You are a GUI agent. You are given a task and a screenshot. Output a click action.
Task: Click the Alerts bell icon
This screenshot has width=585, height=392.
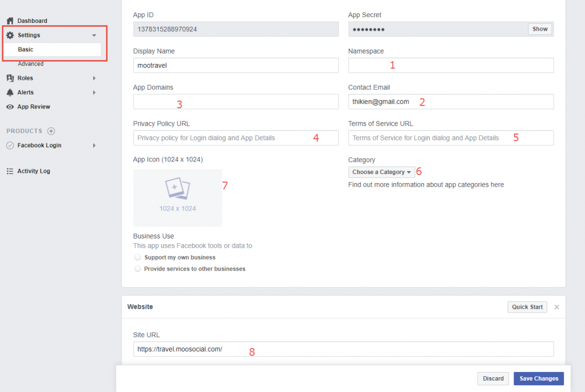pyautogui.click(x=10, y=92)
